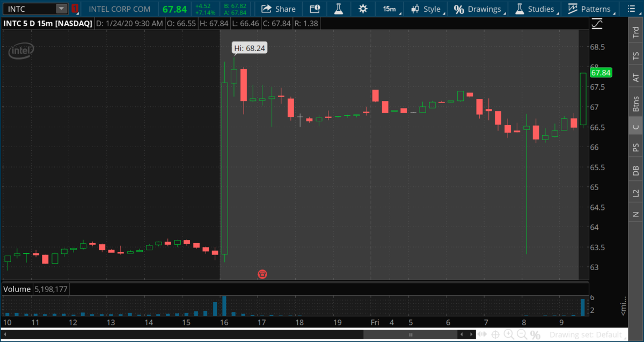Open the symbol selector dropdown arrow
This screenshot has width=644, height=342.
coord(62,9)
